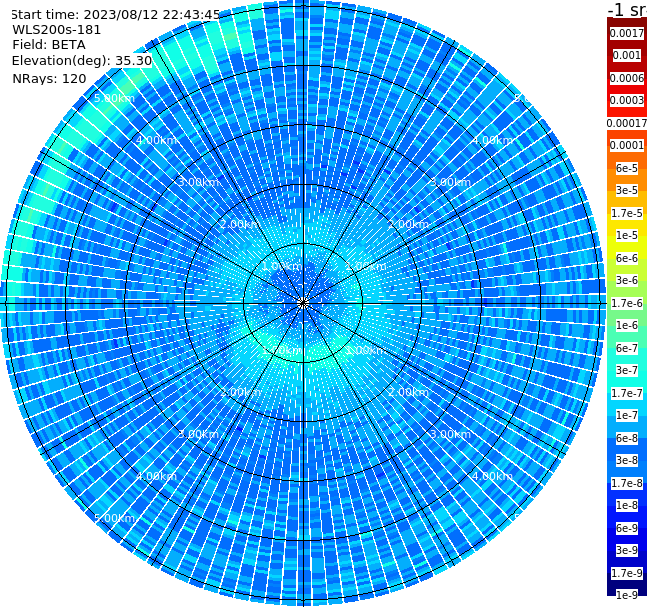Select the 'WLS200s-181' instrument label
This screenshot has height=607, width=647.
[x=57, y=30]
